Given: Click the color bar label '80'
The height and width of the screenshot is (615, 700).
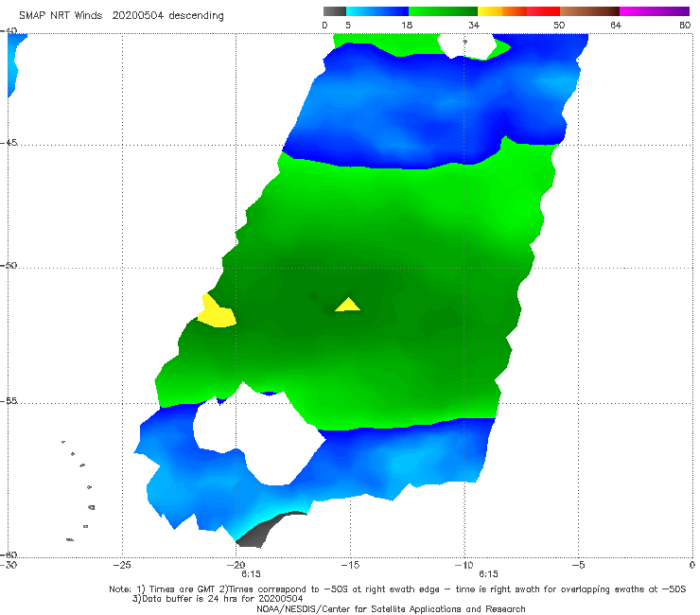Looking at the screenshot, I should (685, 25).
